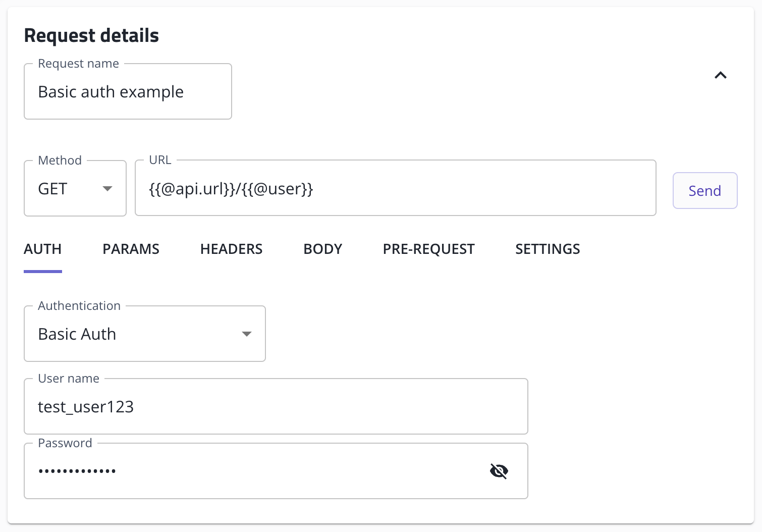Click the Method dropdown arrow icon
762x532 pixels.
pos(107,188)
